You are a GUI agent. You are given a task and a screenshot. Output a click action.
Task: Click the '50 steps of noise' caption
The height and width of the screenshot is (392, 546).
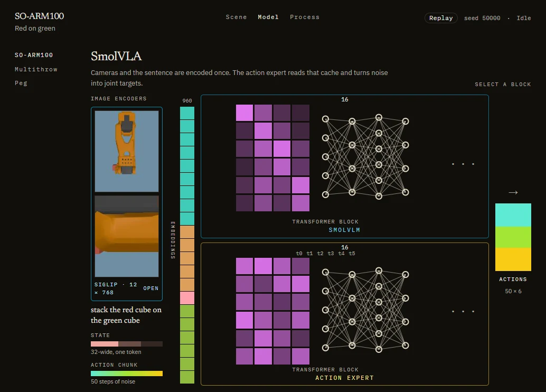(x=113, y=381)
